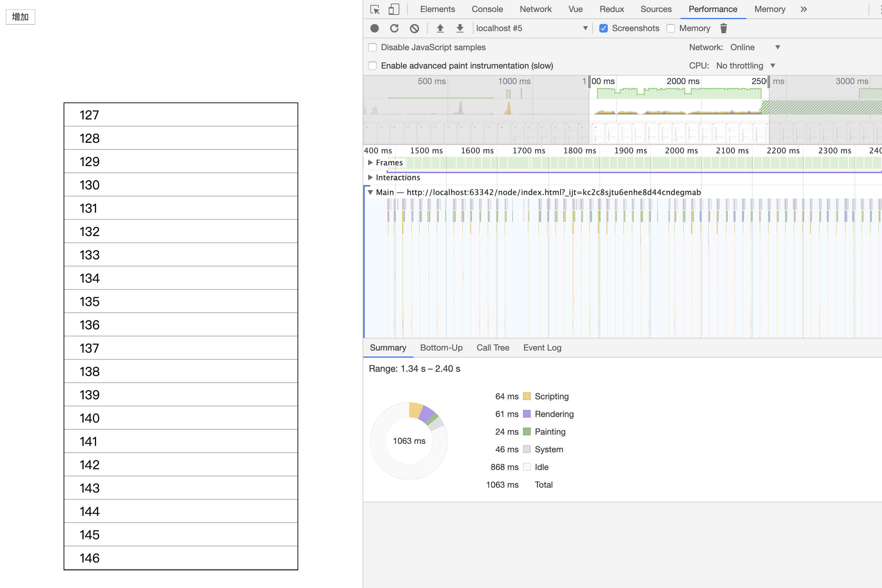Show more DevTools tabs with chevrons
The height and width of the screenshot is (588, 882).
(803, 10)
